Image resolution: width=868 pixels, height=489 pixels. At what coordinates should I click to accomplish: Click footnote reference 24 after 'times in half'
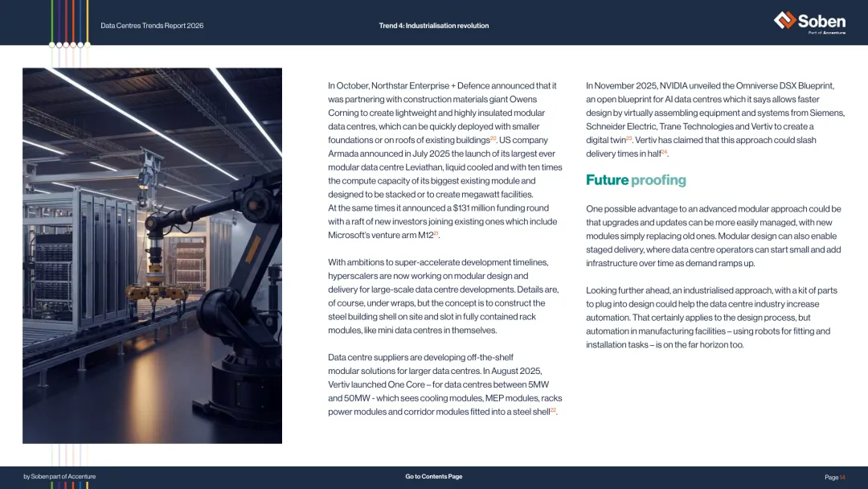665,152
